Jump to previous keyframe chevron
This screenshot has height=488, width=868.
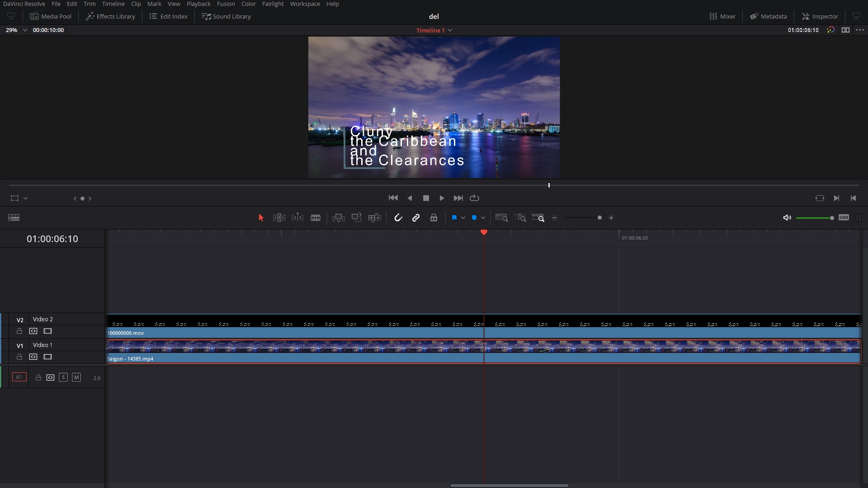click(75, 198)
